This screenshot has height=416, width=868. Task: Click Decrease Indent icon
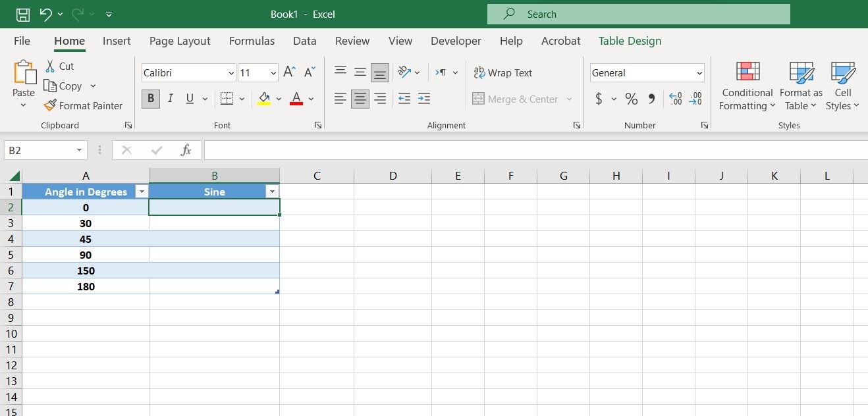(x=404, y=99)
